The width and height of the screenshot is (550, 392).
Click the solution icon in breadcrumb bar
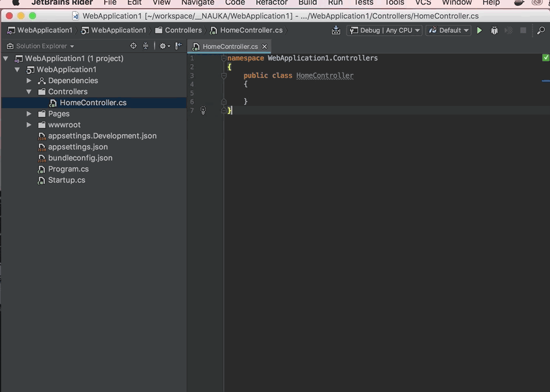pyautogui.click(x=11, y=30)
